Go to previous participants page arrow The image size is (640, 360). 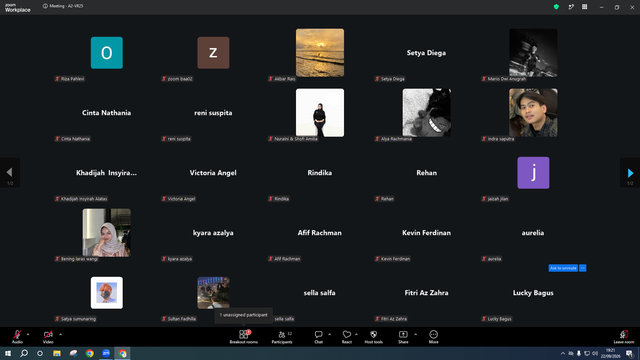click(9, 173)
